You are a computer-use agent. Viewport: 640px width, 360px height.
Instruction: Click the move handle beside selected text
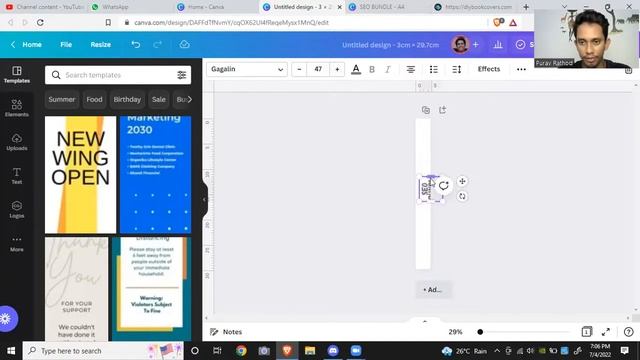pos(462,181)
